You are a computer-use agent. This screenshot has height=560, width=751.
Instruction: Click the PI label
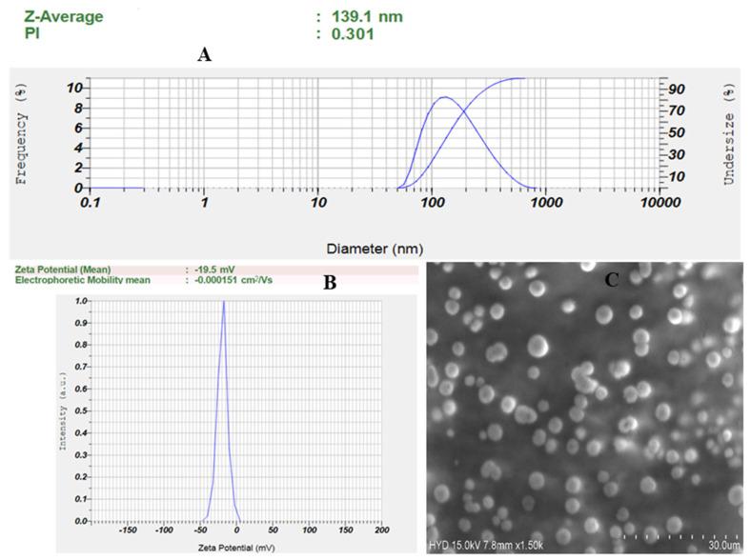pos(31,34)
